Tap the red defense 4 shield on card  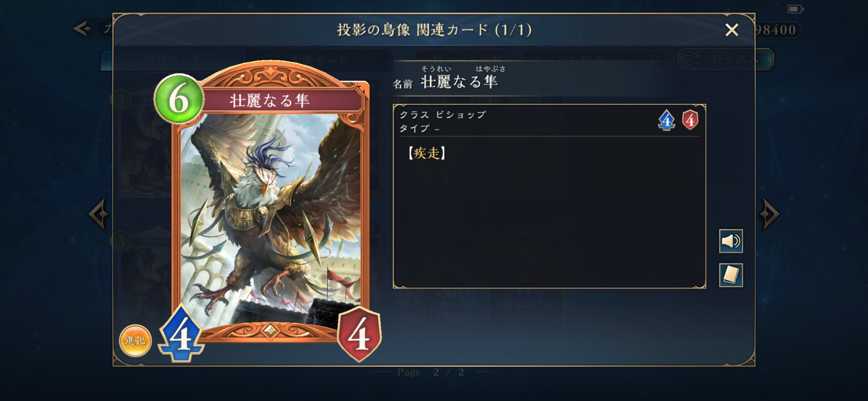[x=359, y=334]
